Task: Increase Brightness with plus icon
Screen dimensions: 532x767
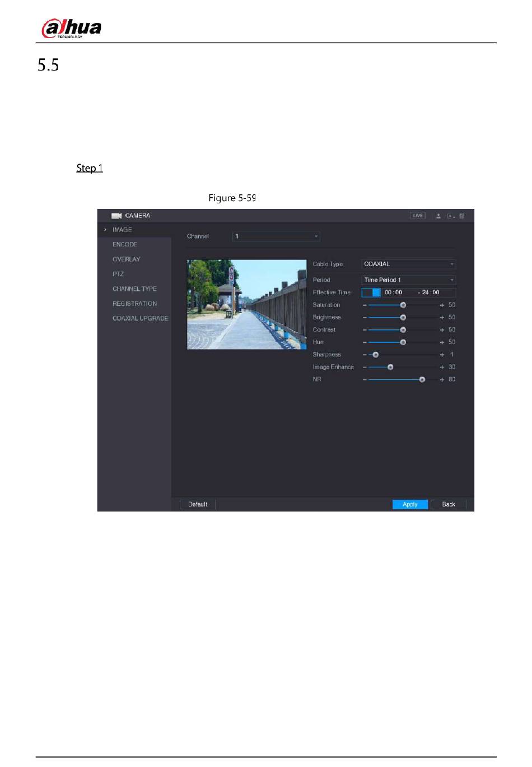Action: [x=442, y=318]
